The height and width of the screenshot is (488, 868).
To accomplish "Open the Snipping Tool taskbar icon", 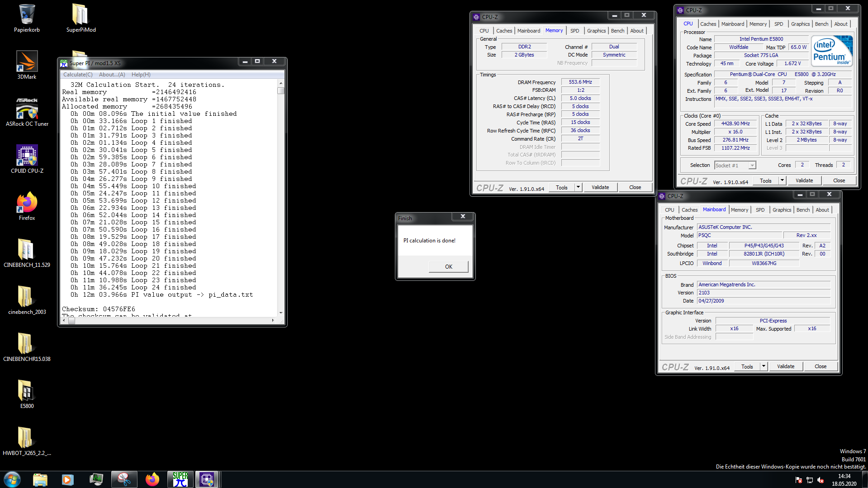I will (124, 479).
